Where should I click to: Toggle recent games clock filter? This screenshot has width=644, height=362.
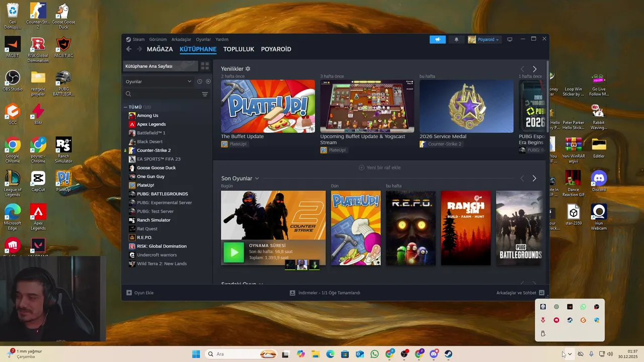[x=200, y=81]
